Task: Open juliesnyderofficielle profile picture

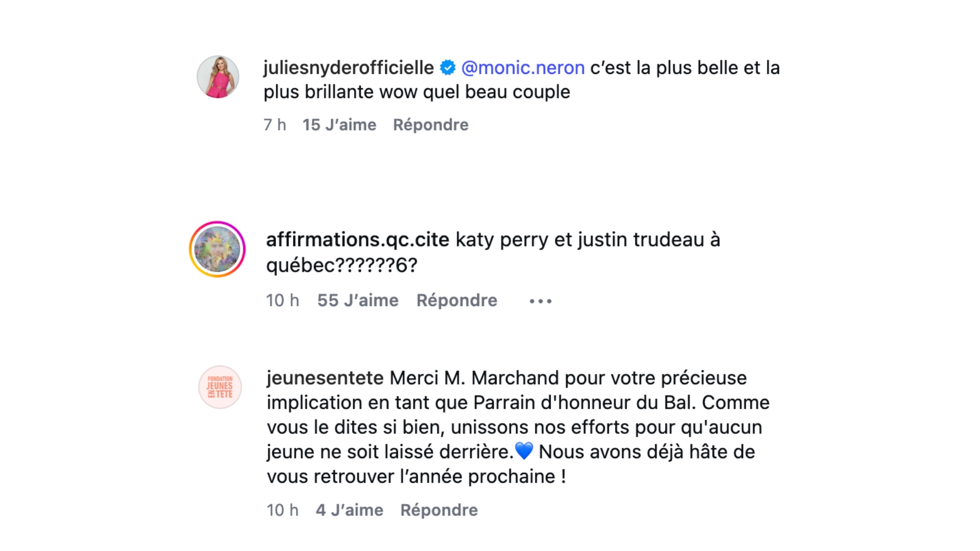Action: pyautogui.click(x=218, y=77)
